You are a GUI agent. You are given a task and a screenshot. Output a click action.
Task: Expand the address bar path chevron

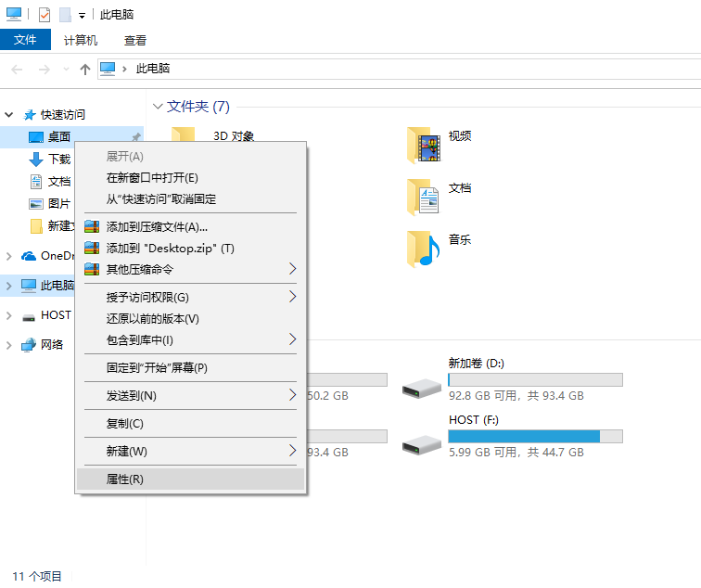coord(125,69)
